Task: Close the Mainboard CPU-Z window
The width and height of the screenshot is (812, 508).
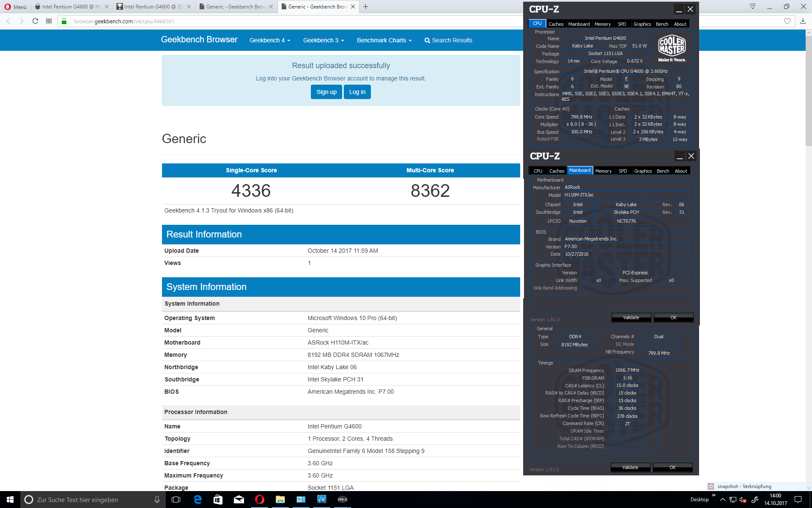Action: click(x=691, y=156)
